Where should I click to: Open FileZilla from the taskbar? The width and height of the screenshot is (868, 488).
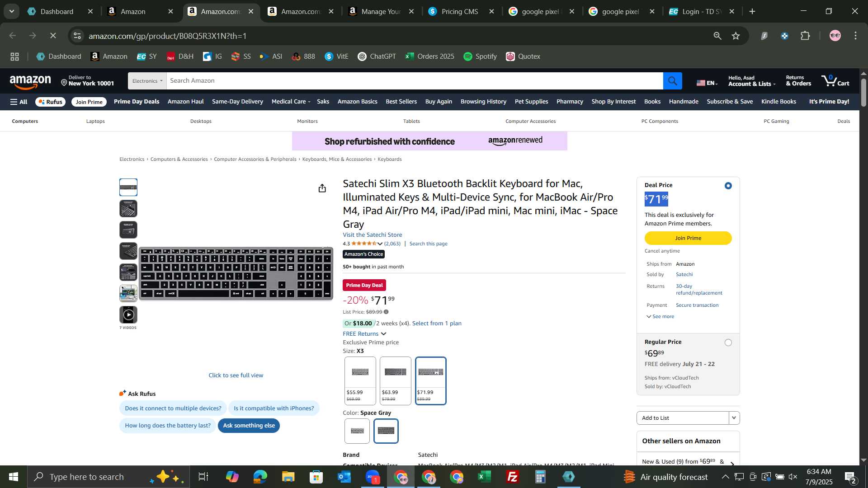[x=512, y=477]
